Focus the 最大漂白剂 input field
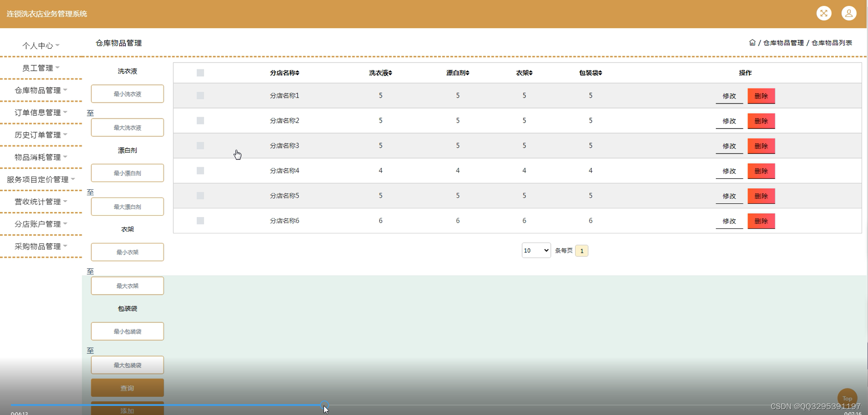868x415 pixels. pyautogui.click(x=127, y=207)
